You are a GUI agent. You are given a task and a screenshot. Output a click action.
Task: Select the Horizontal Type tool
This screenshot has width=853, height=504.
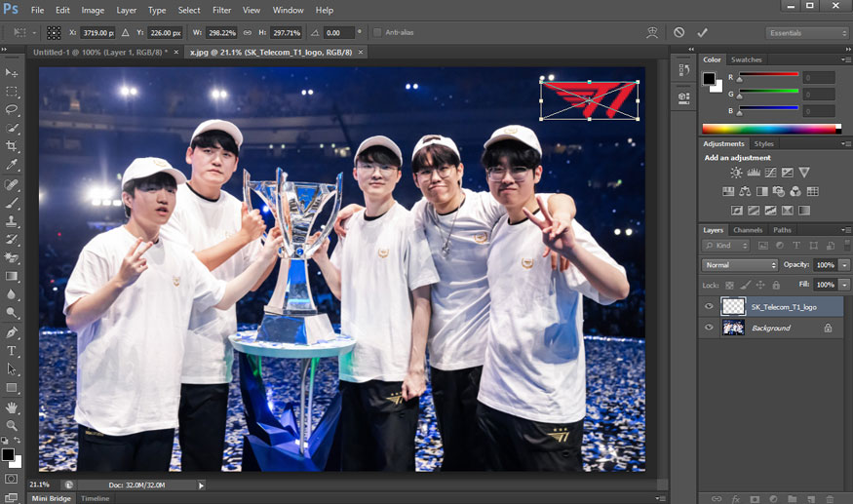(x=11, y=351)
